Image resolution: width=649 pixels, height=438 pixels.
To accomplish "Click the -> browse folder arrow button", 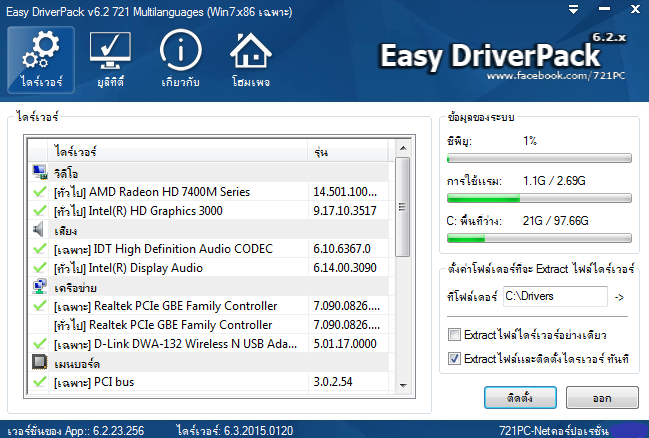I will pos(619,297).
